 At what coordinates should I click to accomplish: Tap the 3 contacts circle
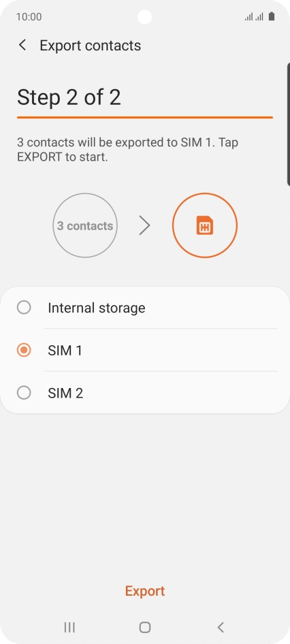[85, 225]
